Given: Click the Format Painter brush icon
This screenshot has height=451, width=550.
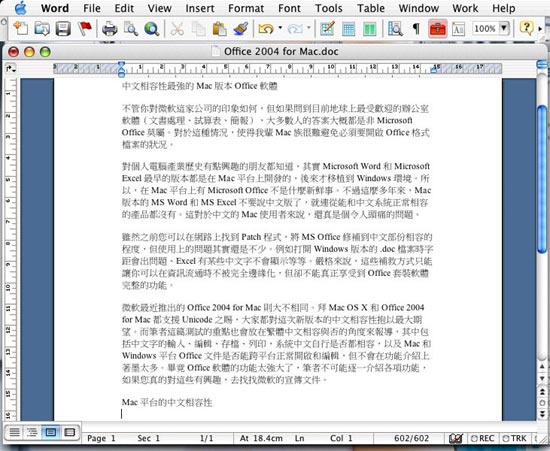Looking at the screenshot, I should pos(241,29).
